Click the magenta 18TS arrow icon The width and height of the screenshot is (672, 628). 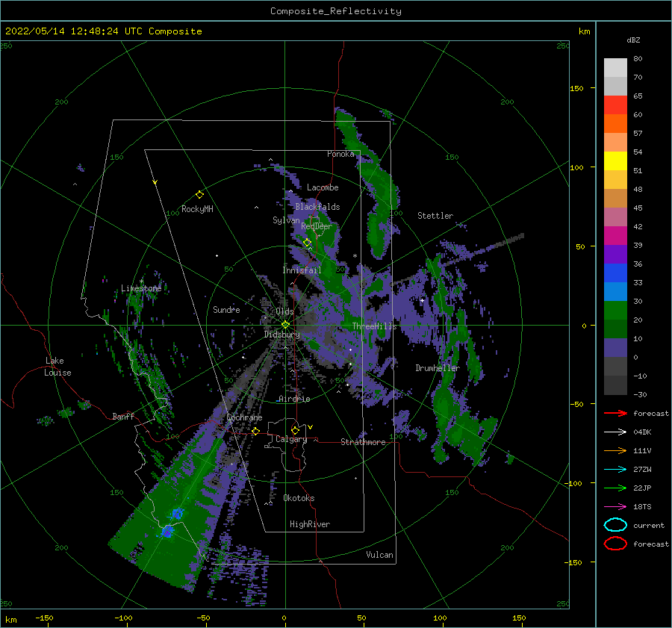[615, 507]
